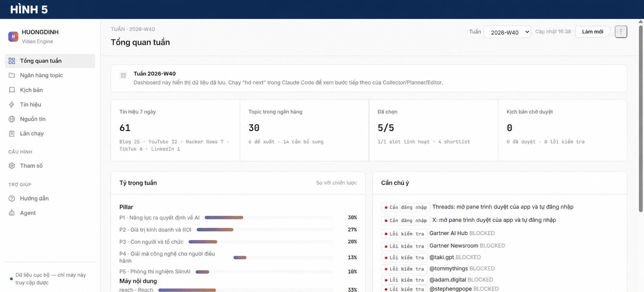Viewport: 644px width, 292px height.
Task: Click the P5 Phòng thí nghiệm SlimAI label
Action: [x=155, y=272]
